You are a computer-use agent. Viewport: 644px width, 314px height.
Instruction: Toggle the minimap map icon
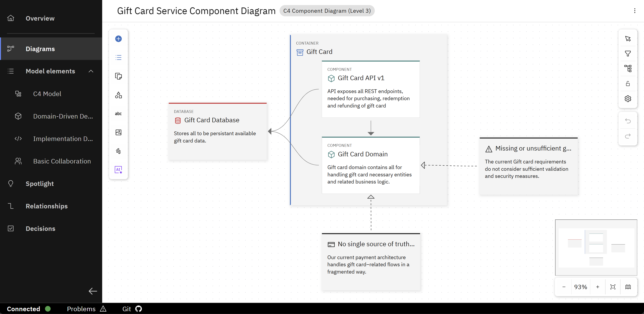tap(628, 287)
